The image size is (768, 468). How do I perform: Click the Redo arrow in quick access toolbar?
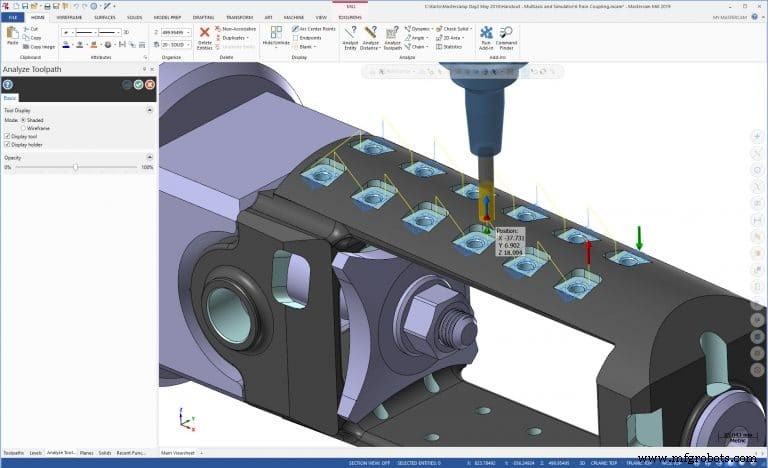[x=84, y=6]
